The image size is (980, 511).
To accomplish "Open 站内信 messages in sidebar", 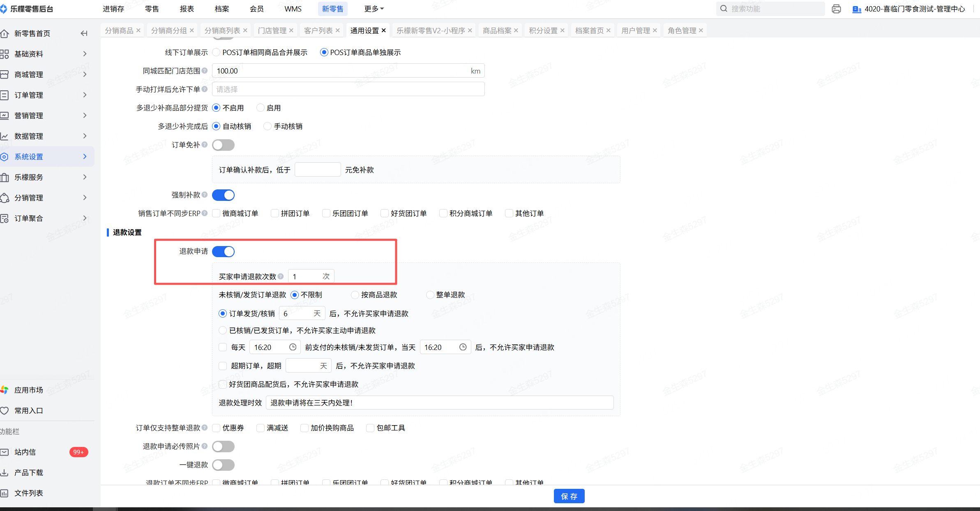I will pos(25,452).
